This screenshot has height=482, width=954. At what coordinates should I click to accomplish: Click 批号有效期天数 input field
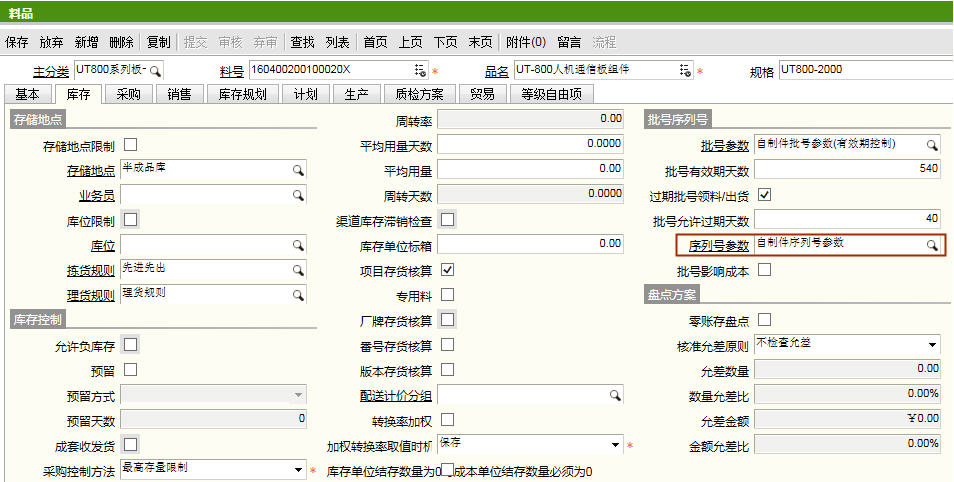(x=847, y=170)
